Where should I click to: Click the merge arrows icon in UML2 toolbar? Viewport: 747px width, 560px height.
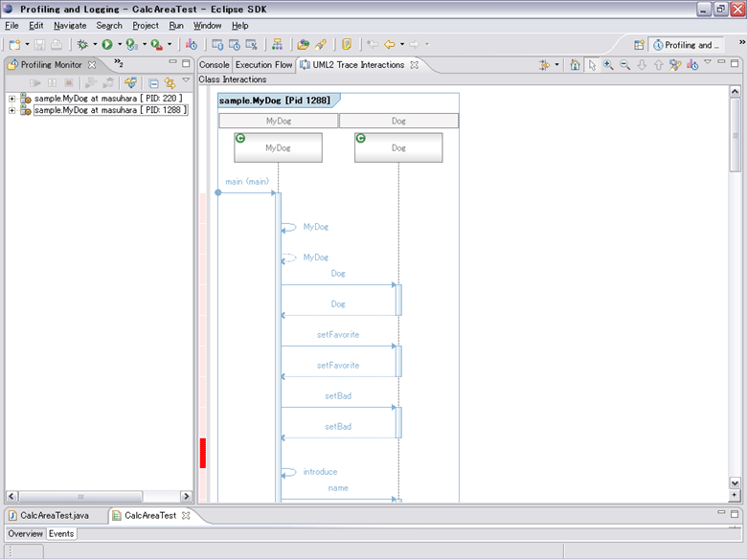click(x=544, y=65)
